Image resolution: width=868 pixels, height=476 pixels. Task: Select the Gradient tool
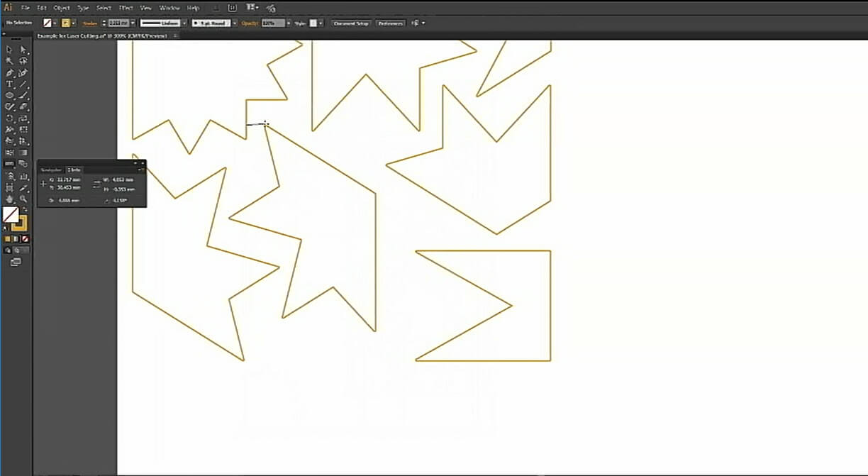pos(23,152)
